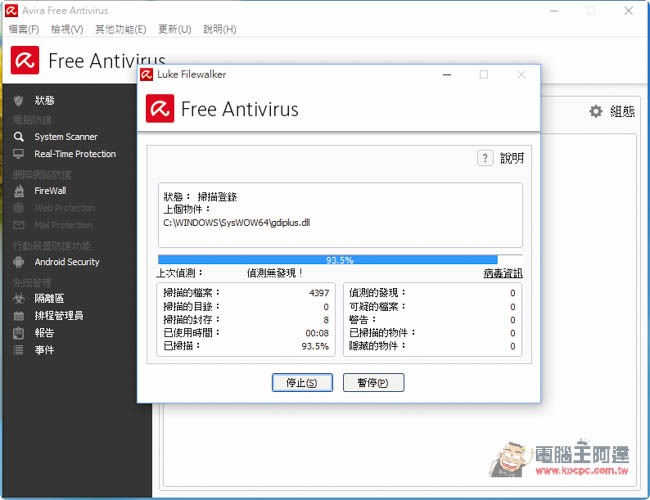Select FireWall entry in sidebar

pyautogui.click(x=50, y=191)
